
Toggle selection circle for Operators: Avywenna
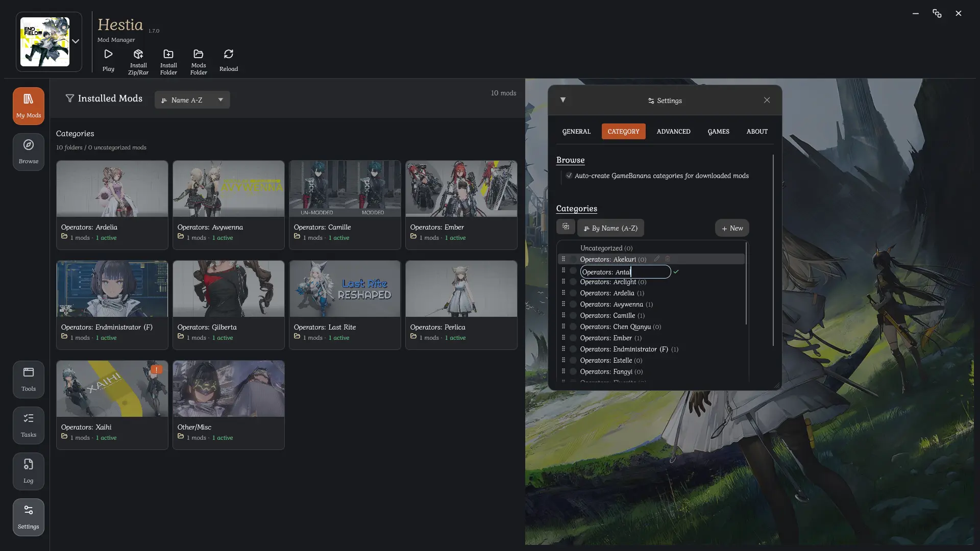click(x=573, y=304)
